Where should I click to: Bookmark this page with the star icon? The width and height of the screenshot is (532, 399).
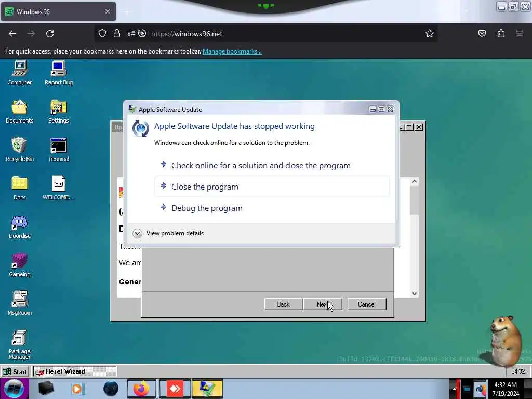pos(430,33)
